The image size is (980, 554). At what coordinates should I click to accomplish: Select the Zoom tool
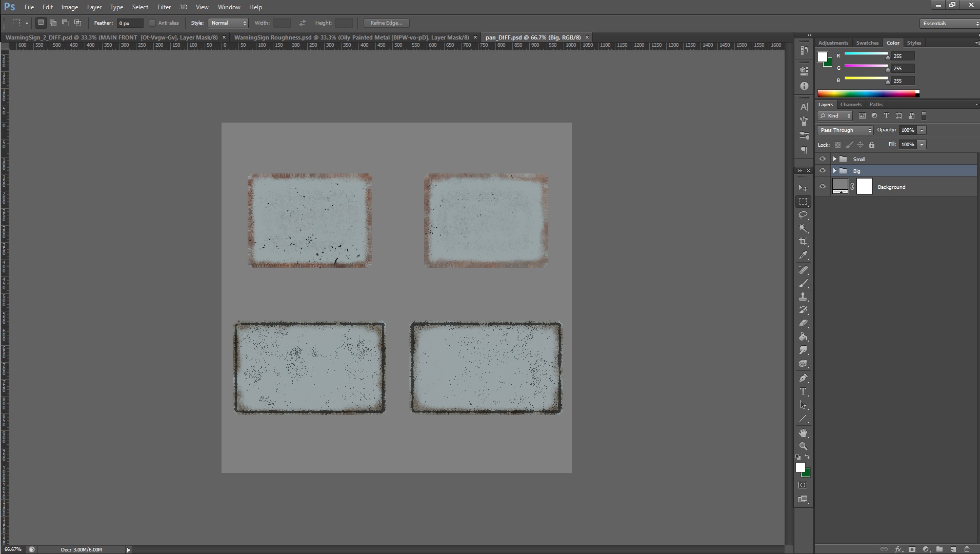[x=803, y=446]
